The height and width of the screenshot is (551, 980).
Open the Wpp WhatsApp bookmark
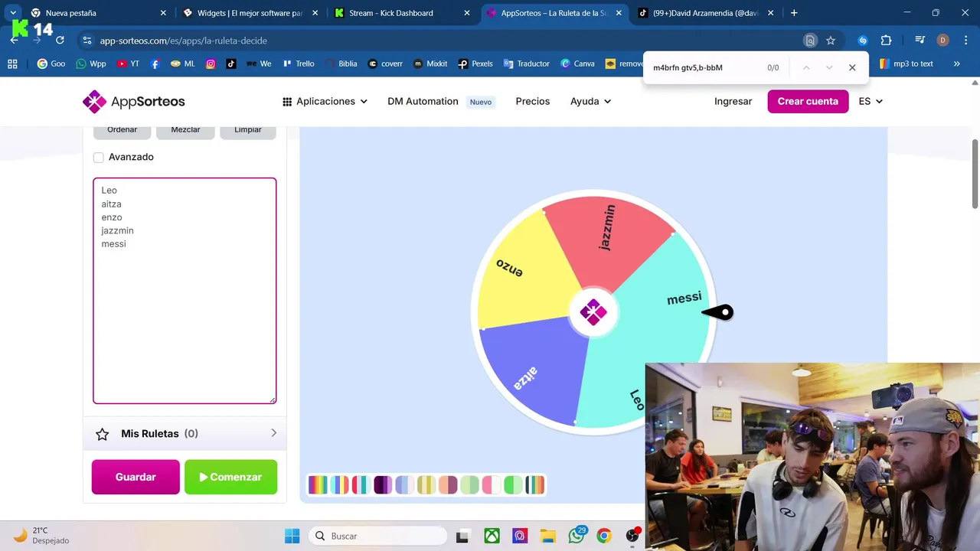(91, 64)
